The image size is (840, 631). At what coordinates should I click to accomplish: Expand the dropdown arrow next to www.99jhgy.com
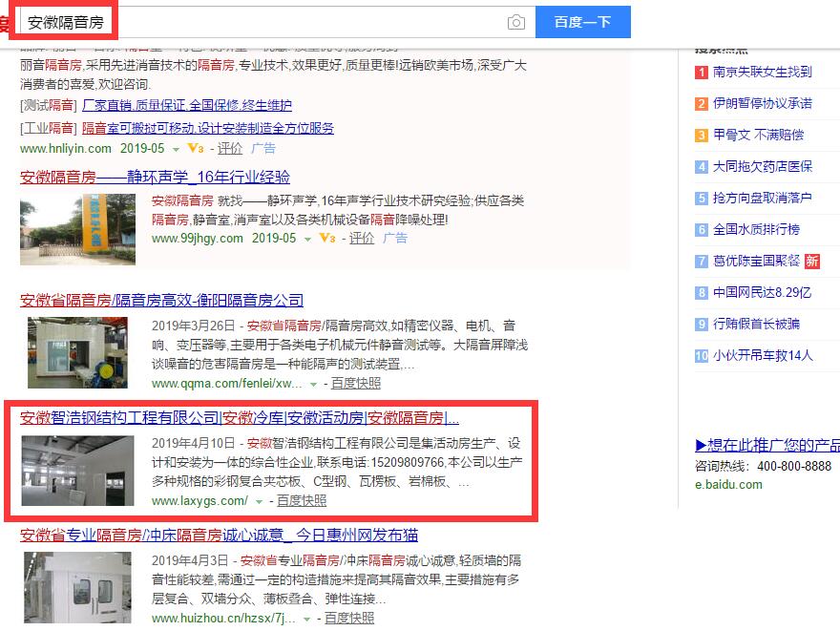click(x=307, y=240)
